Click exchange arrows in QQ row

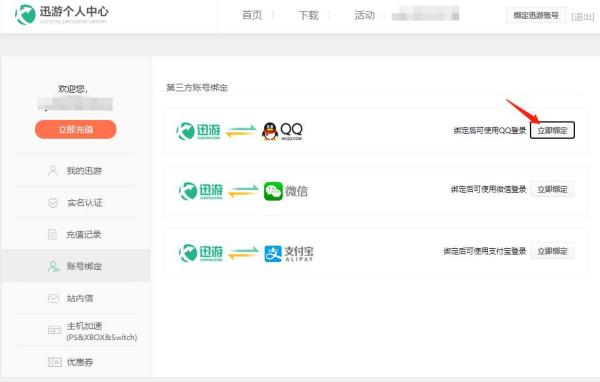coord(241,131)
